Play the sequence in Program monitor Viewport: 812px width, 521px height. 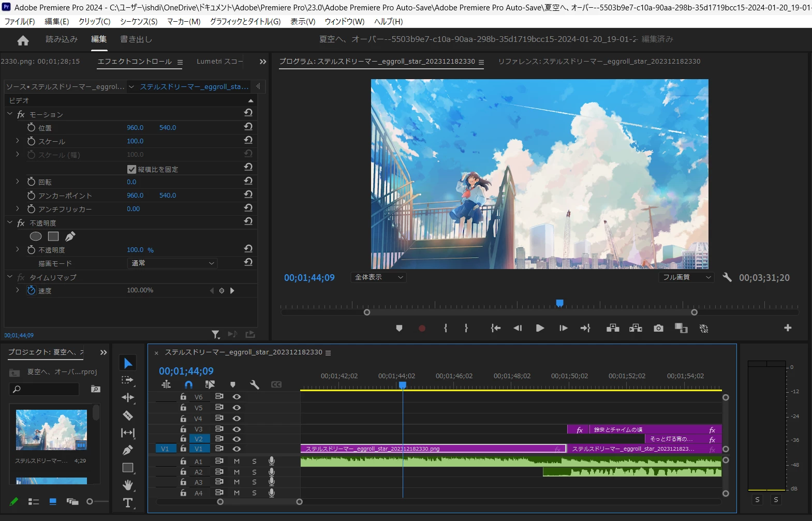[540, 328]
